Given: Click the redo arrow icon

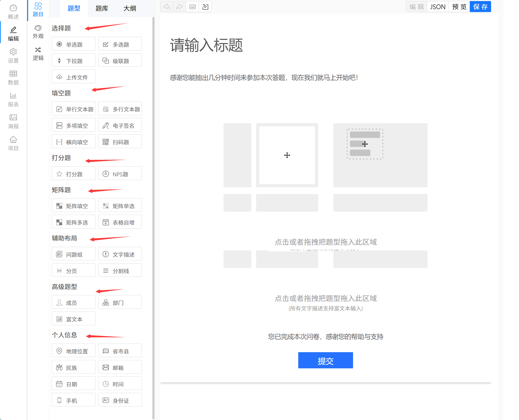Looking at the screenshot, I should pyautogui.click(x=180, y=7).
